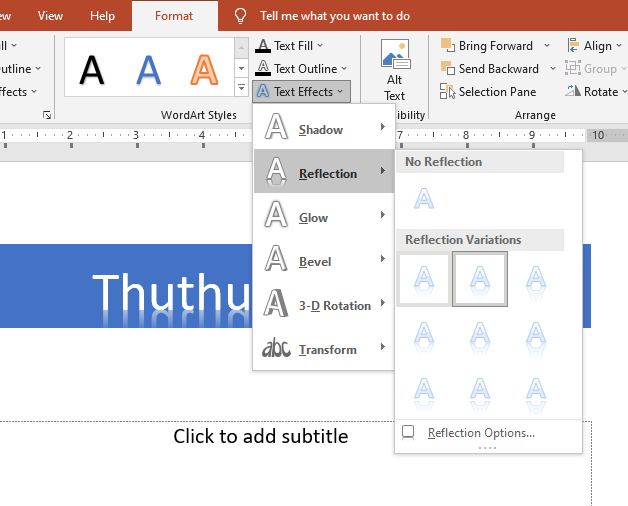The image size is (628, 506).
Task: Click the ruler marker at 10
Action: [598, 135]
